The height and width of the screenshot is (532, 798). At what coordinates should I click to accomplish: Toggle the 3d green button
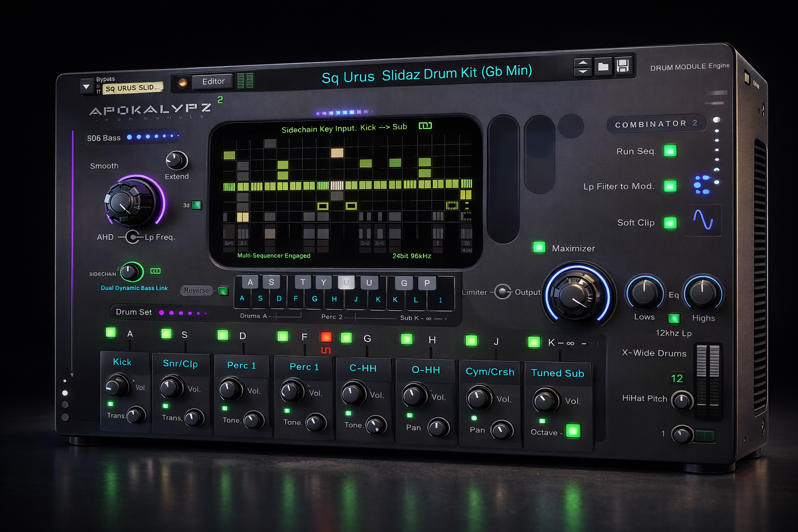click(197, 205)
